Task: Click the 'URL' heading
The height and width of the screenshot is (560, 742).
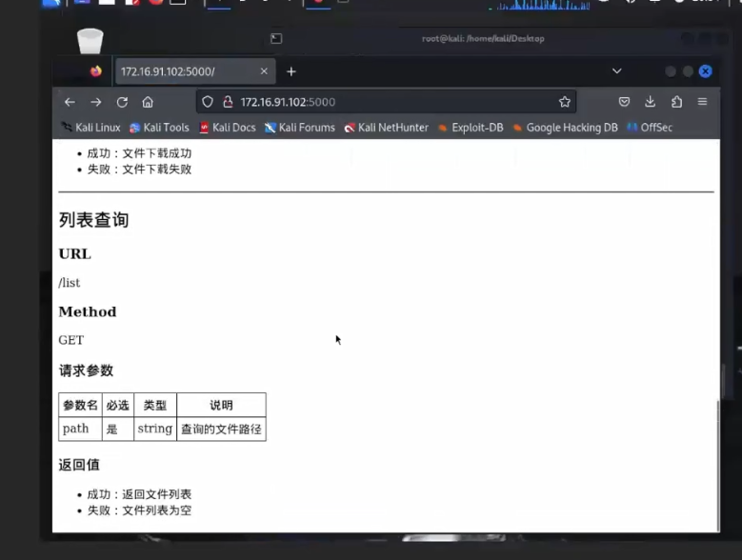Action: coord(74,254)
